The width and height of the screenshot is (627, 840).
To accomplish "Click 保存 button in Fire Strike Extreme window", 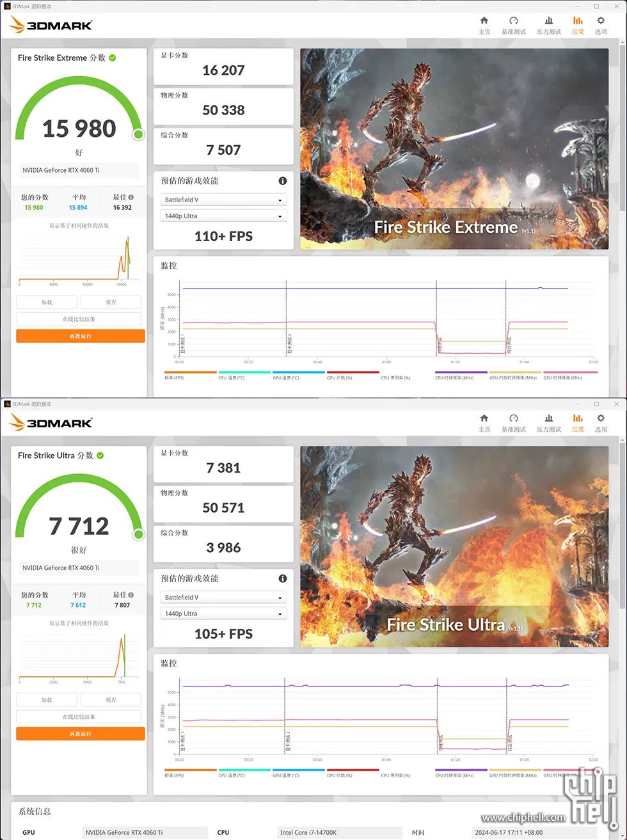I will 111,302.
